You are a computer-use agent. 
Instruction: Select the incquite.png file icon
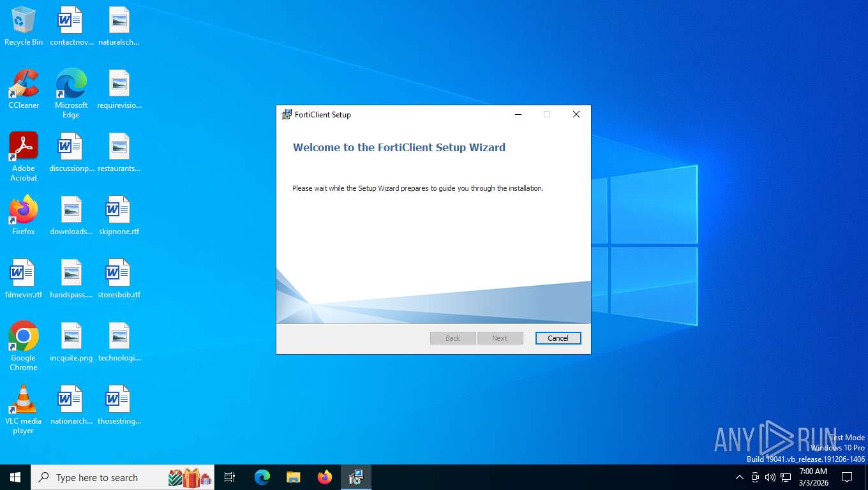(x=71, y=343)
